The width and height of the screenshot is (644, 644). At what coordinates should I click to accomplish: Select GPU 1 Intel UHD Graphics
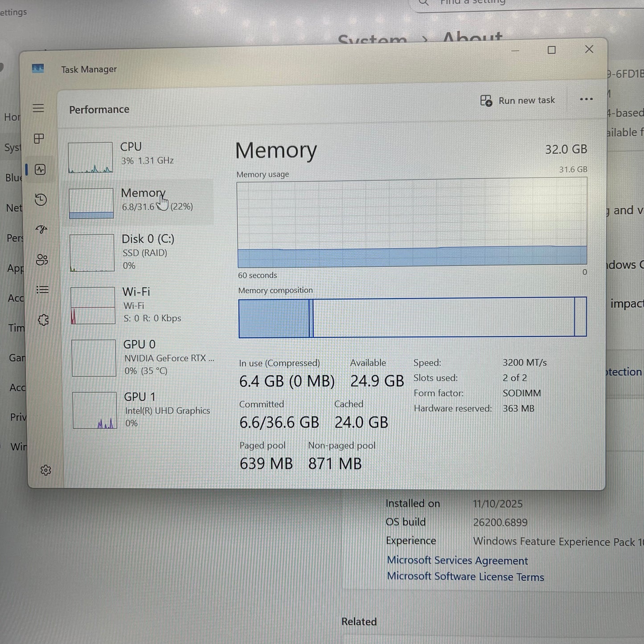coord(143,410)
